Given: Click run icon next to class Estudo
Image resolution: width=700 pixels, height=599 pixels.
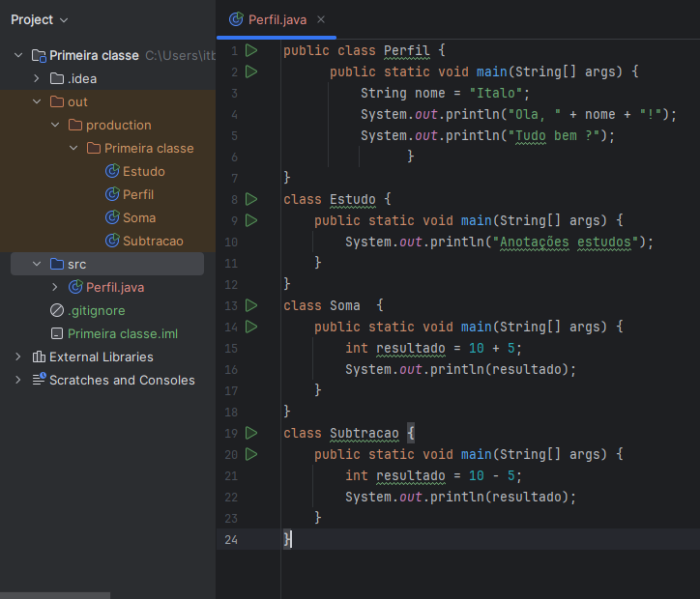Looking at the screenshot, I should click(251, 199).
